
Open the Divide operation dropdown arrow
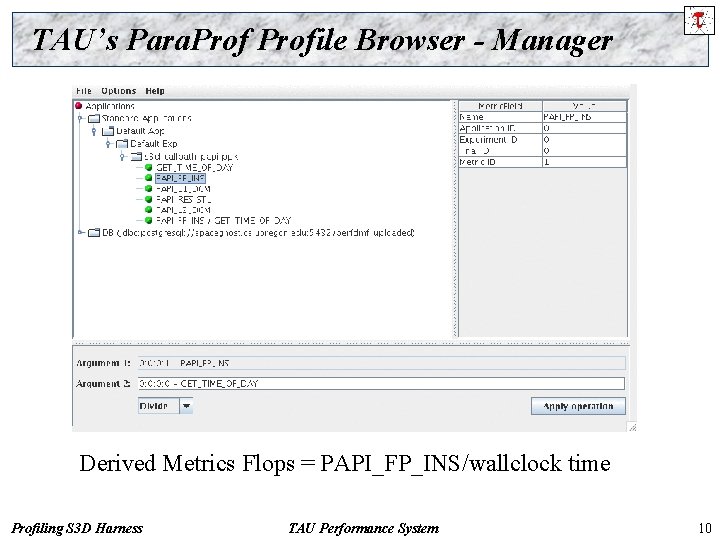186,406
